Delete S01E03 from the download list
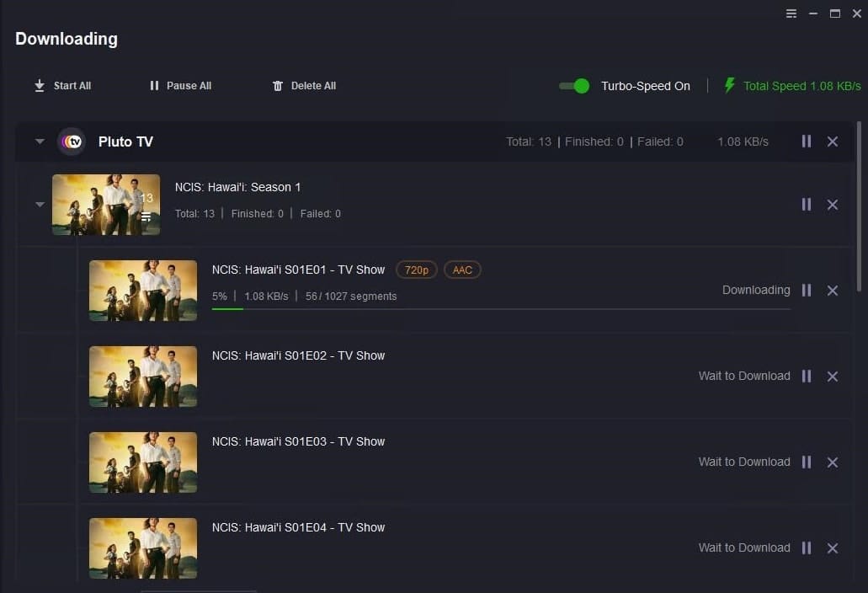868x593 pixels. pyautogui.click(x=832, y=462)
